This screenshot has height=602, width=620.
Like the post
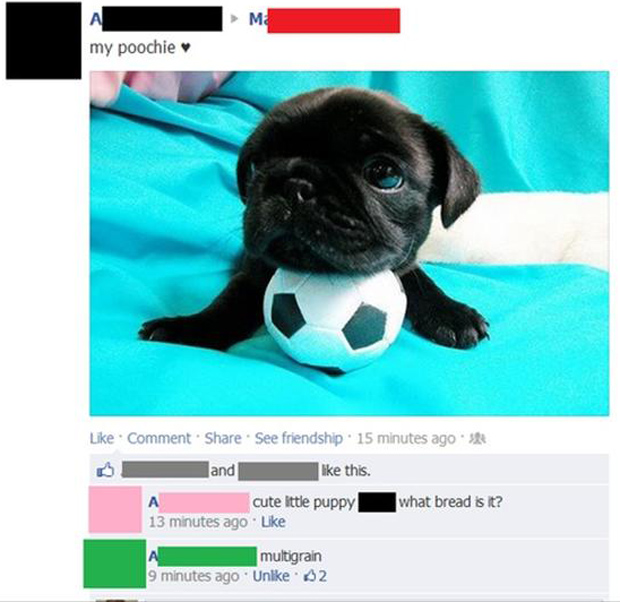tap(102, 438)
